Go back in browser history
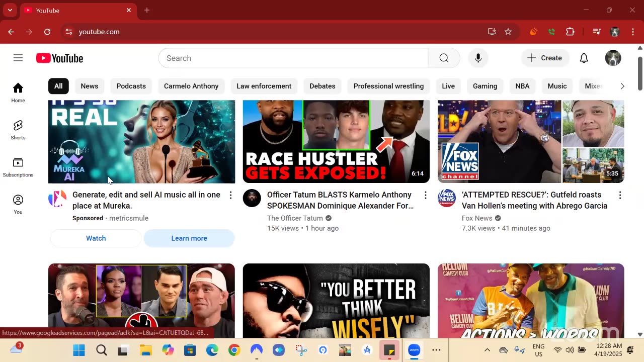This screenshot has width=644, height=362. pyautogui.click(x=11, y=32)
